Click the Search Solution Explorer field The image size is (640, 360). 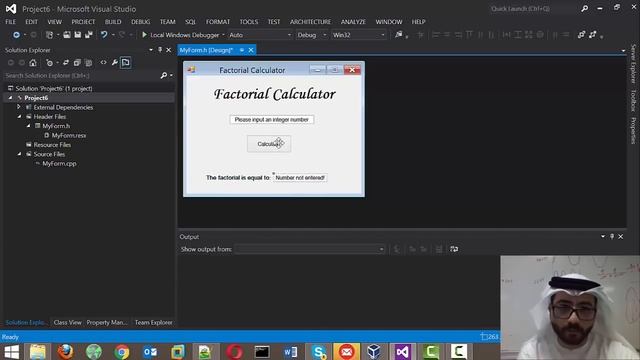click(x=82, y=76)
